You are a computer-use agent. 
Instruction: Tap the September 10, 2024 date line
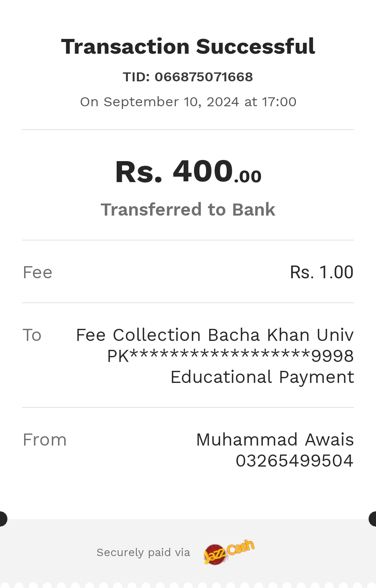pos(188,102)
